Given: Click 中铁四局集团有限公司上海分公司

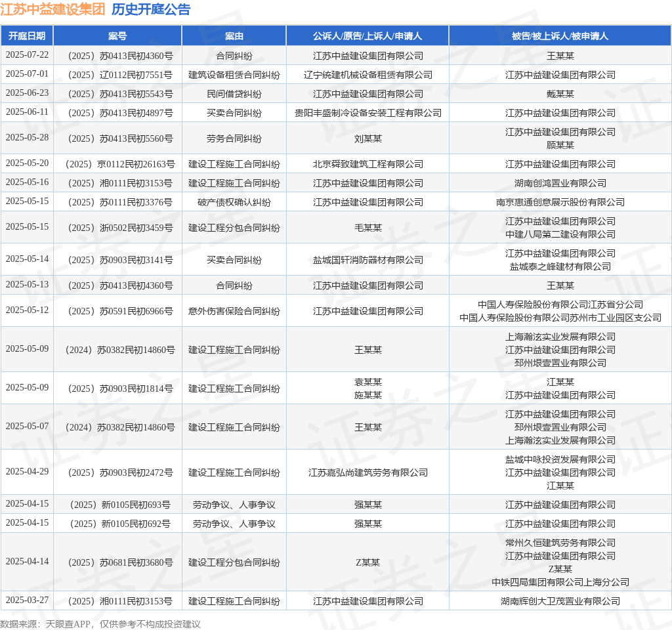Looking at the screenshot, I should pyautogui.click(x=560, y=583).
